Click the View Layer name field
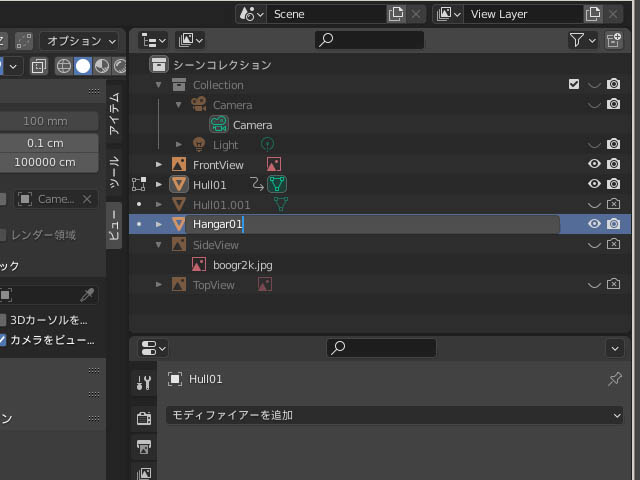 tap(524, 14)
